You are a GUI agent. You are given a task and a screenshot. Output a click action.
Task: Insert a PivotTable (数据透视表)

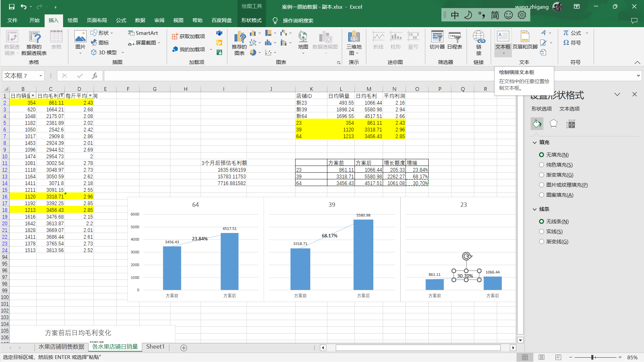[x=12, y=43]
